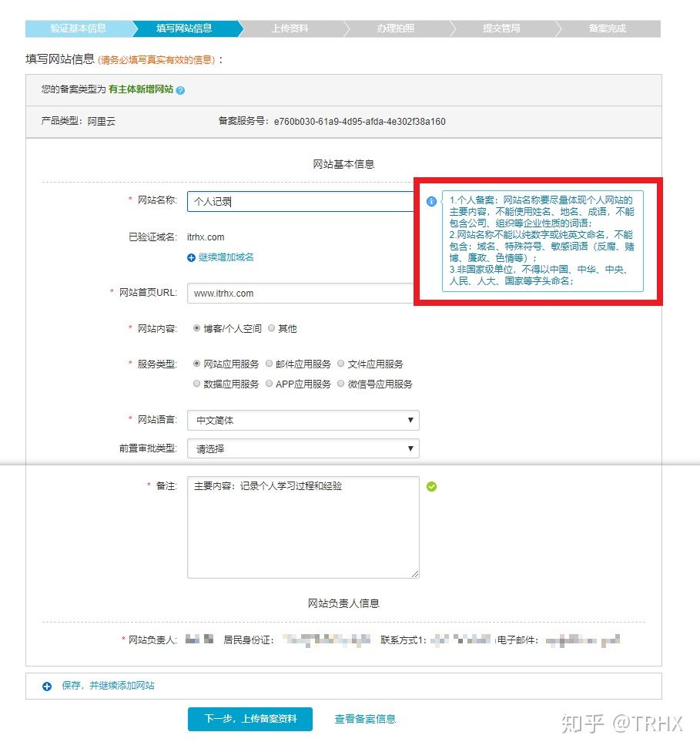Grab the 备注 textarea resize handle
This screenshot has height=752, width=700.
pyautogui.click(x=415, y=573)
